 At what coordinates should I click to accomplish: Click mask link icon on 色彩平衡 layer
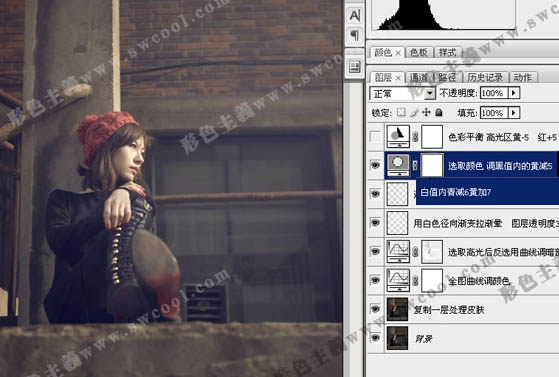(415, 137)
